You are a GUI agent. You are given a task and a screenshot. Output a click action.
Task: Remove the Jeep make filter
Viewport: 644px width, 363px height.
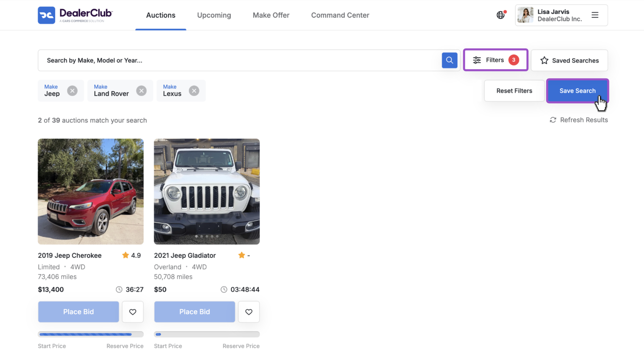(72, 91)
